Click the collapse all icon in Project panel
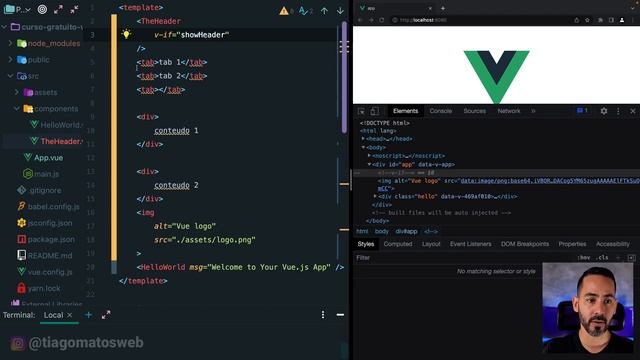The width and height of the screenshot is (640, 360). [x=74, y=9]
